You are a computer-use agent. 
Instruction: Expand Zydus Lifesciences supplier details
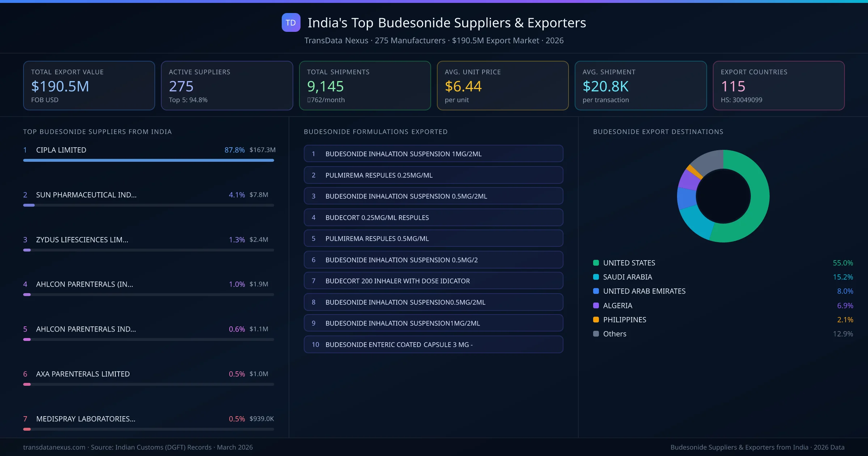pyautogui.click(x=82, y=240)
